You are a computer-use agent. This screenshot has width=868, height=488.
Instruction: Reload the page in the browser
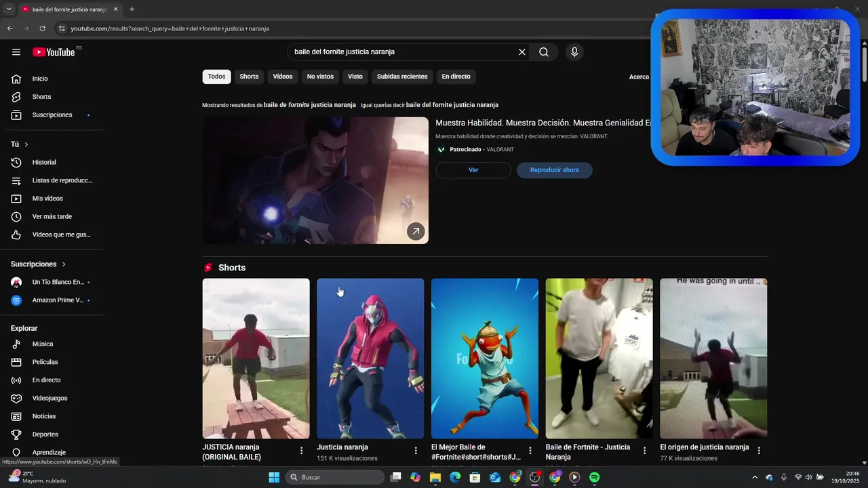coord(42,28)
